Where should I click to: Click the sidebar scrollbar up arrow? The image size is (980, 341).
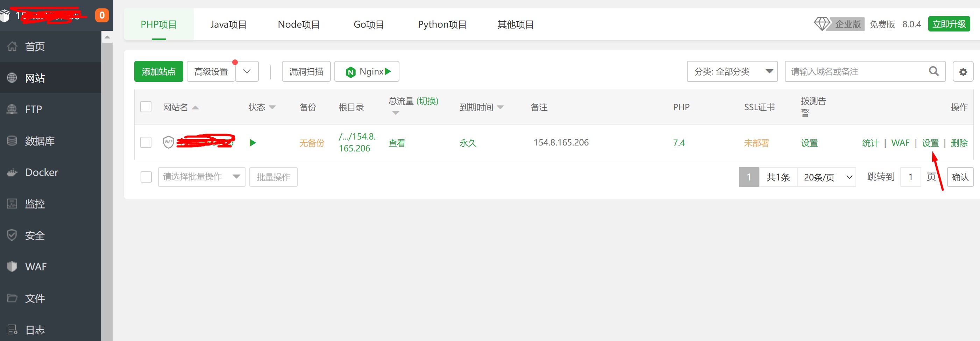point(107,37)
